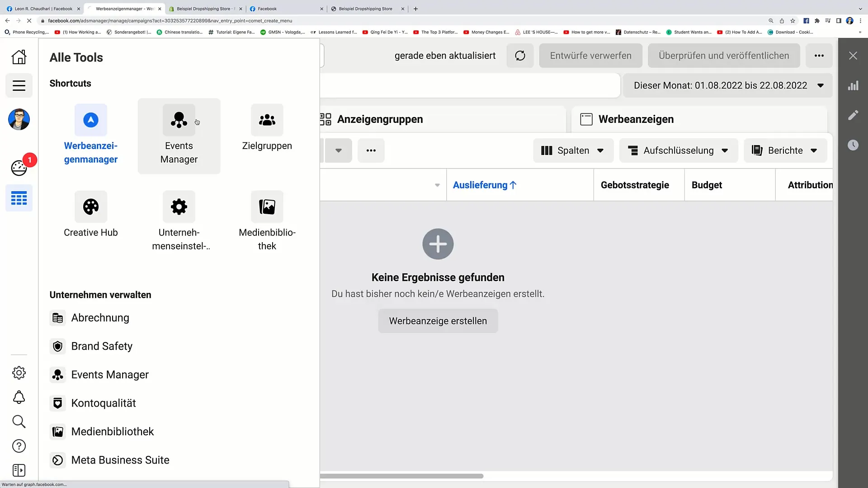Open Kontoqualität settings
This screenshot has width=868, height=488.
pos(104,403)
